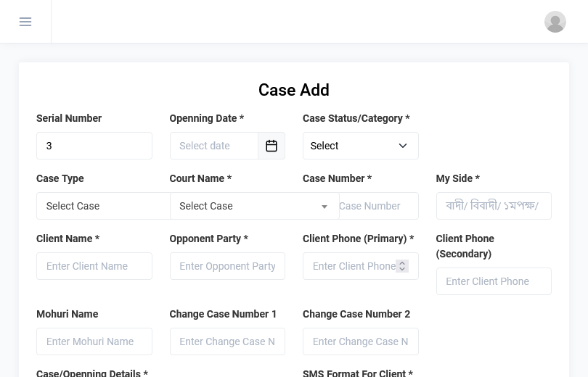
Task: Click the Client Phone number stepper arrows
Action: point(402,266)
